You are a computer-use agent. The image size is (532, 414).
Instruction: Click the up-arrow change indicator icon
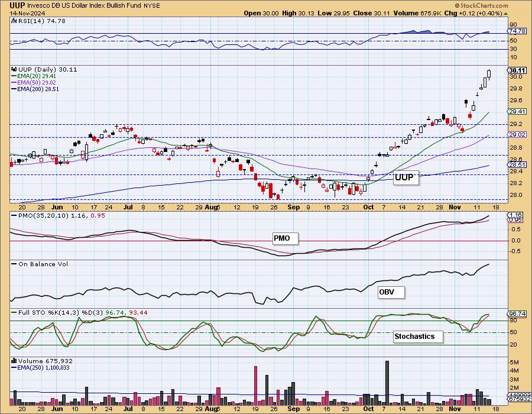pyautogui.click(x=505, y=14)
